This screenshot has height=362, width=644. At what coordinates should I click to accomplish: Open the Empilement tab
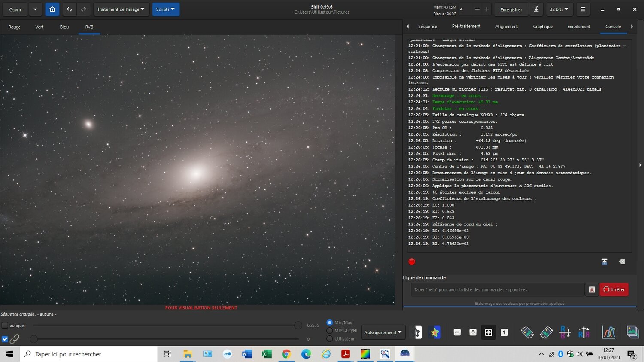[579, 27]
